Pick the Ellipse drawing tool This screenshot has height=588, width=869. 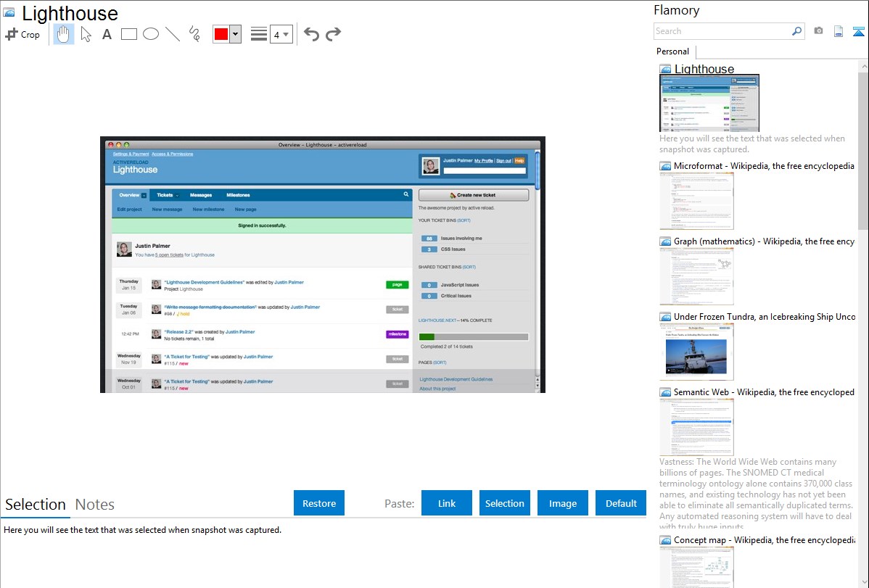coord(151,34)
